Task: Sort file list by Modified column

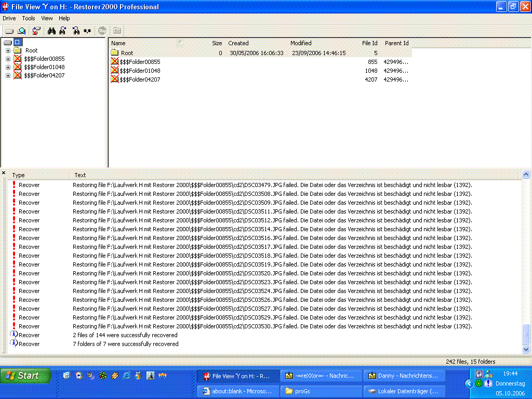Action: click(x=301, y=43)
